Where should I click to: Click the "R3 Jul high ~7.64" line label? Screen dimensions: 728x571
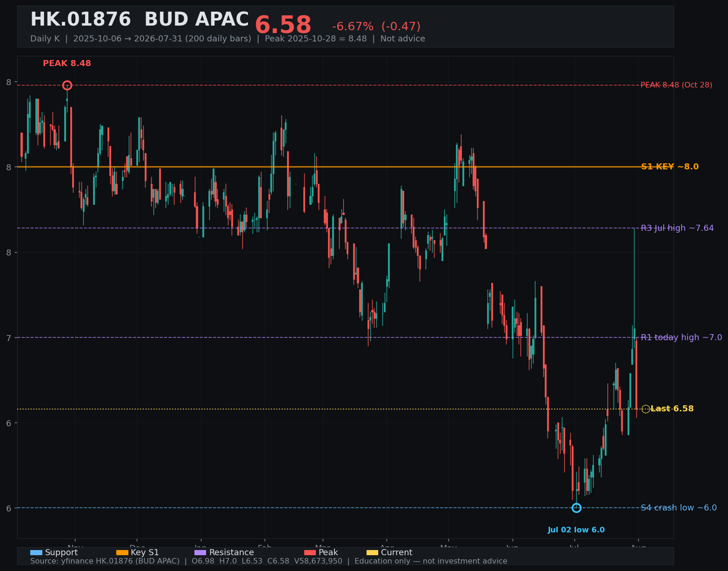point(677,228)
